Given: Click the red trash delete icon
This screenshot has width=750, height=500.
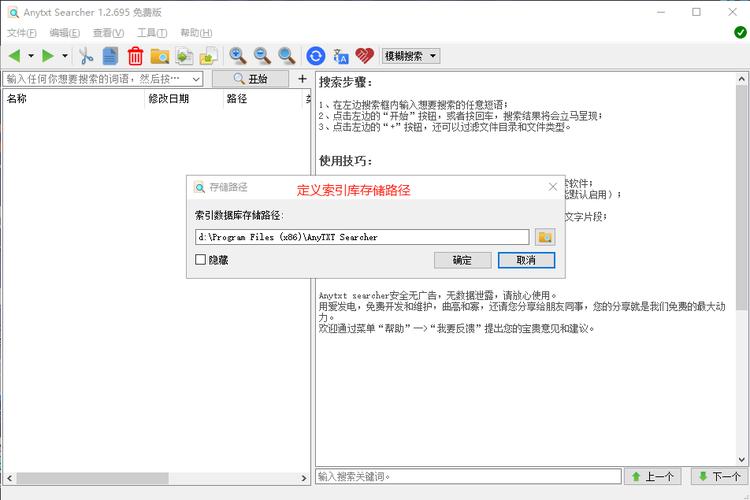Looking at the screenshot, I should click(135, 56).
